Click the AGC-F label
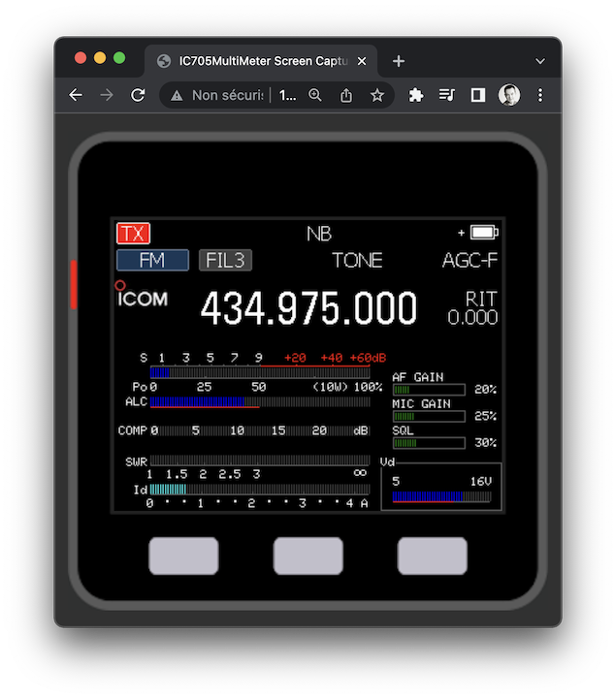616x699 pixels. 470,261
